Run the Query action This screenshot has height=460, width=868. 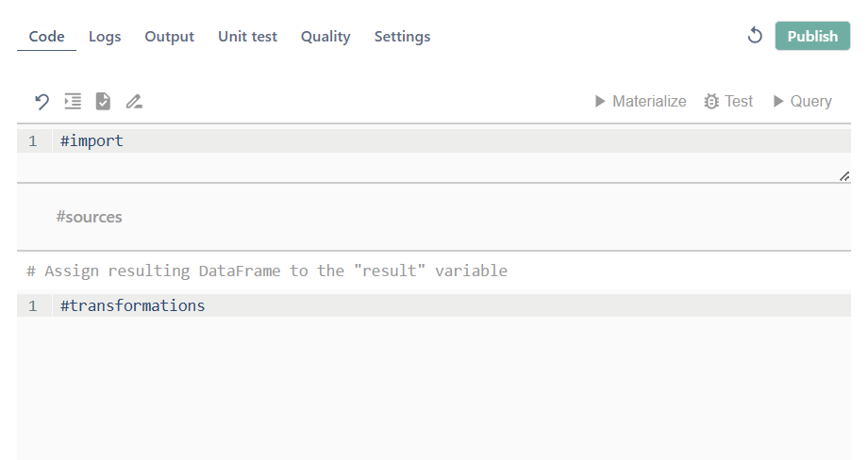[x=802, y=101]
